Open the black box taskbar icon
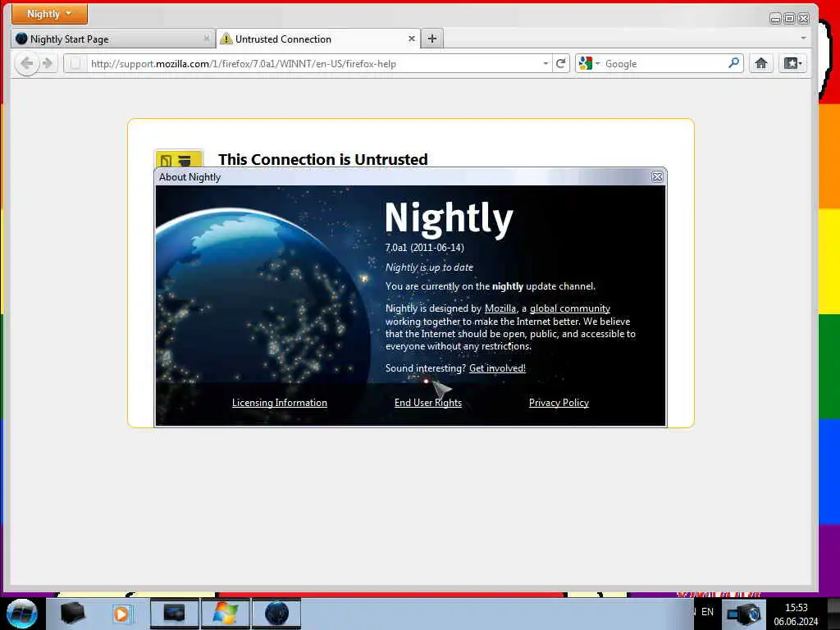 pos(72,614)
